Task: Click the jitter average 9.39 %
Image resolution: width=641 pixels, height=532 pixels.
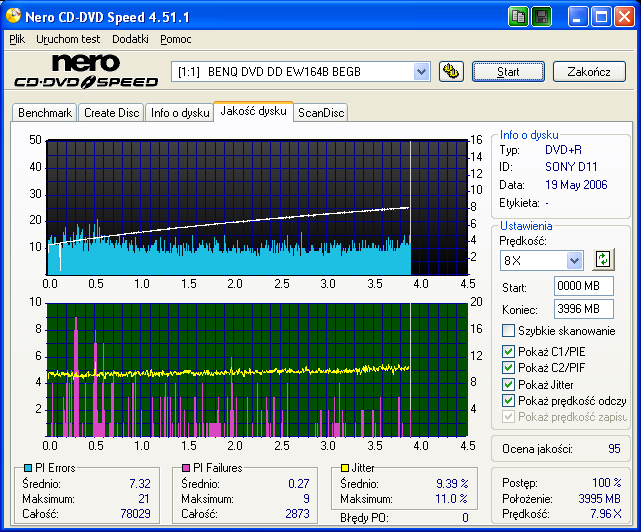Action: (452, 484)
